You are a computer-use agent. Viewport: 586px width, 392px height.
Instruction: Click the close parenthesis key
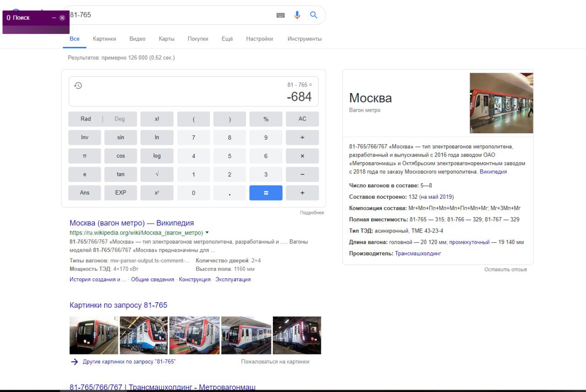[x=230, y=119]
